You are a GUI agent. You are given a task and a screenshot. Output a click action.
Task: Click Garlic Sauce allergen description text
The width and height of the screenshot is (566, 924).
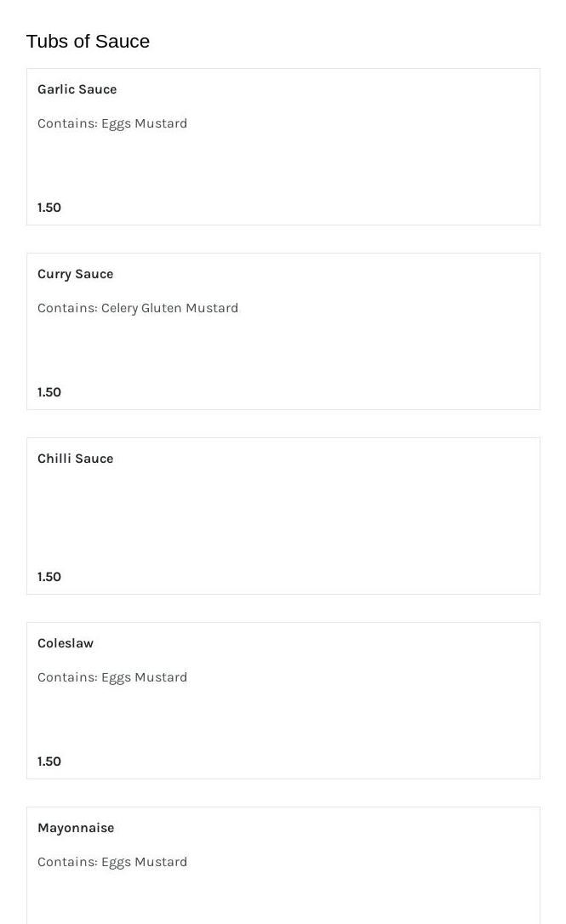tap(112, 123)
